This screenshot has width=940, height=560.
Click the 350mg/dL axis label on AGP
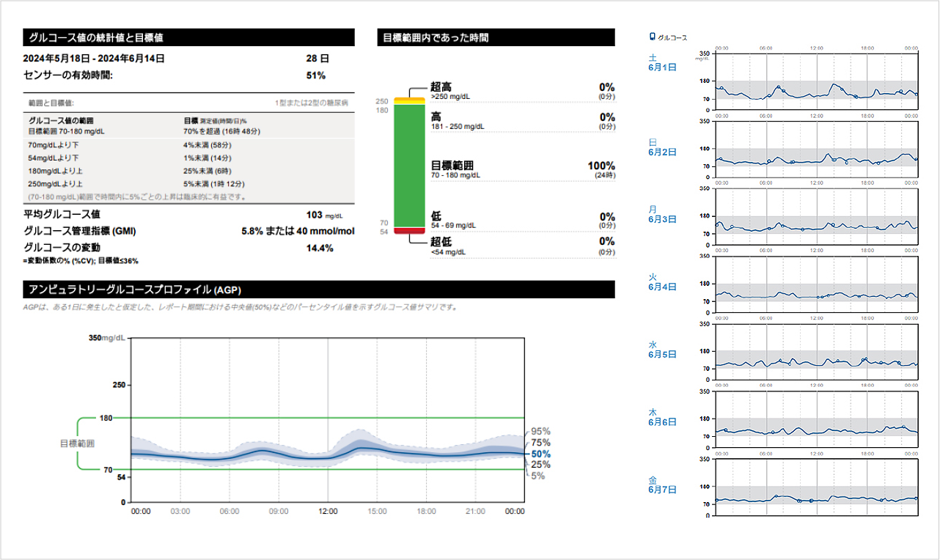pyautogui.click(x=107, y=338)
